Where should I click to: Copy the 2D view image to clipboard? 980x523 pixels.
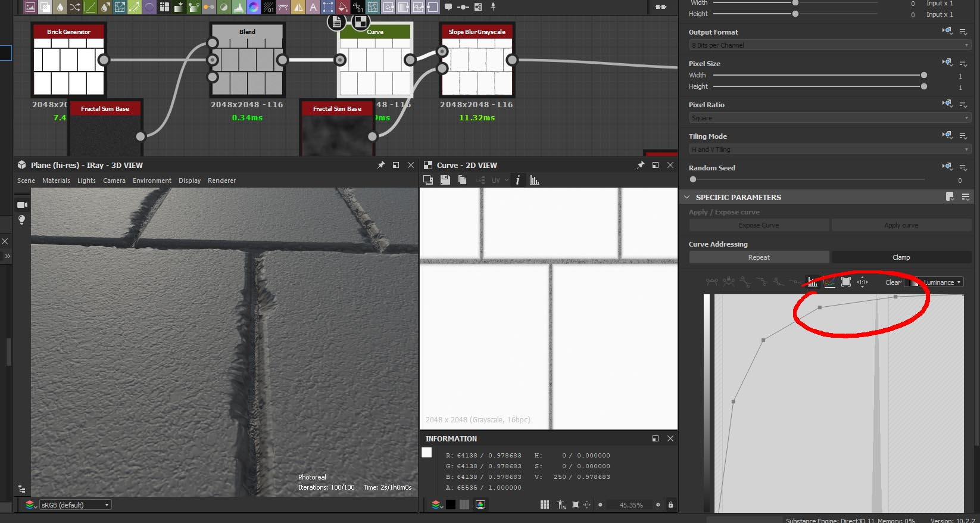coord(462,180)
